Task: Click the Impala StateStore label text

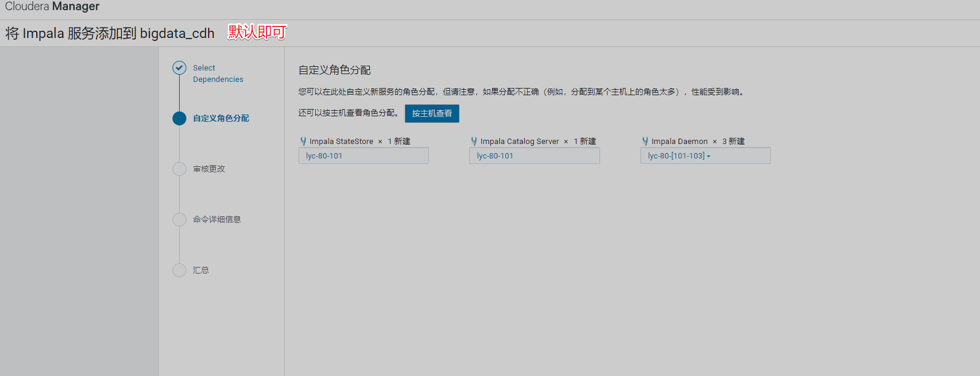Action: [341, 141]
